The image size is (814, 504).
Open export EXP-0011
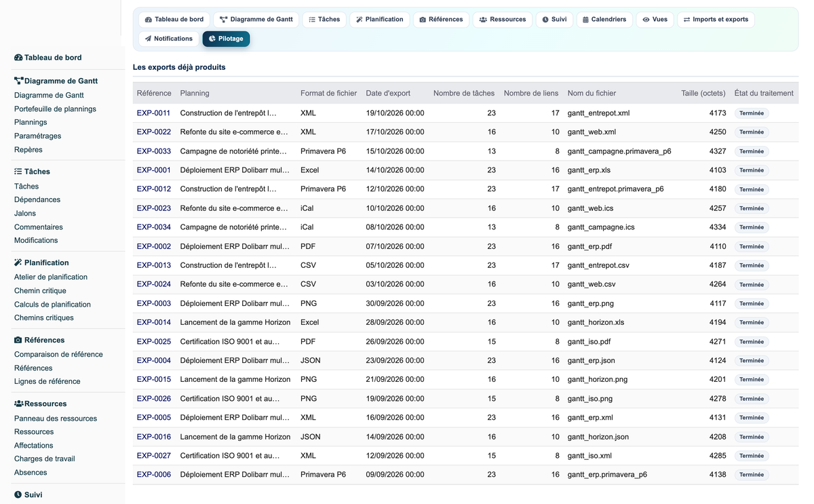(153, 113)
